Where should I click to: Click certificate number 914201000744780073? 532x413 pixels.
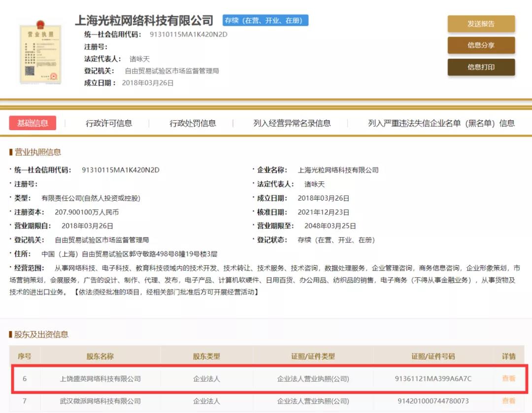(433, 401)
